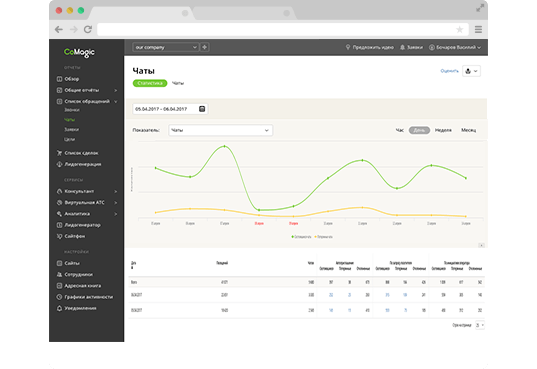Select the День time grouping
Image resolution: width=537 pixels, height=369 pixels.
tap(419, 130)
